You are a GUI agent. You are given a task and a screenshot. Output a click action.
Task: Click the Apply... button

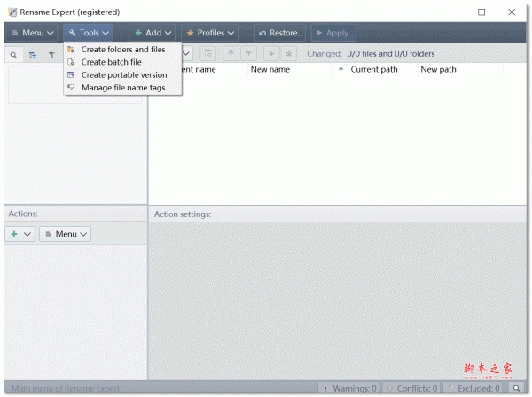click(334, 33)
